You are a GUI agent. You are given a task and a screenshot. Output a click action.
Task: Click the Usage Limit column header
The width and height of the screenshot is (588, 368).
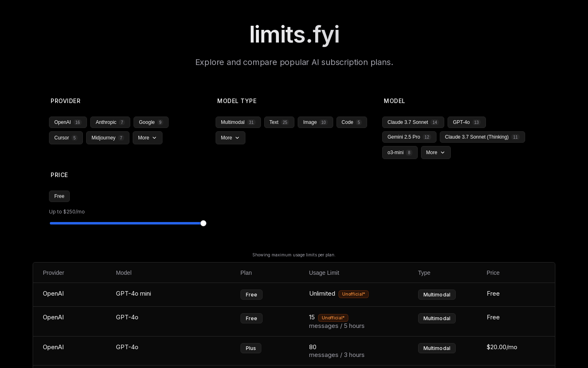tap(324, 273)
